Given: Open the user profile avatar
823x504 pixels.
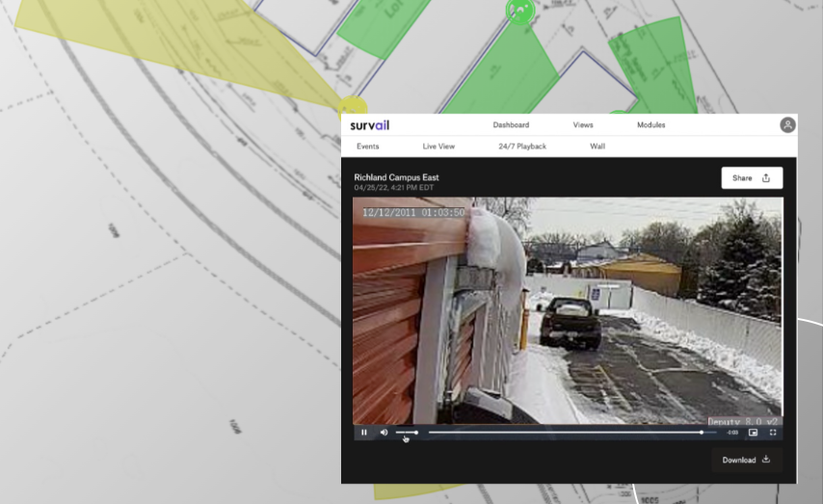Looking at the screenshot, I should [x=787, y=125].
